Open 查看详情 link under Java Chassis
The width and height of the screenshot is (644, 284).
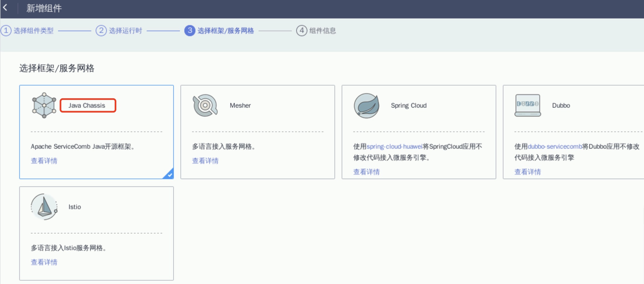[x=44, y=161]
